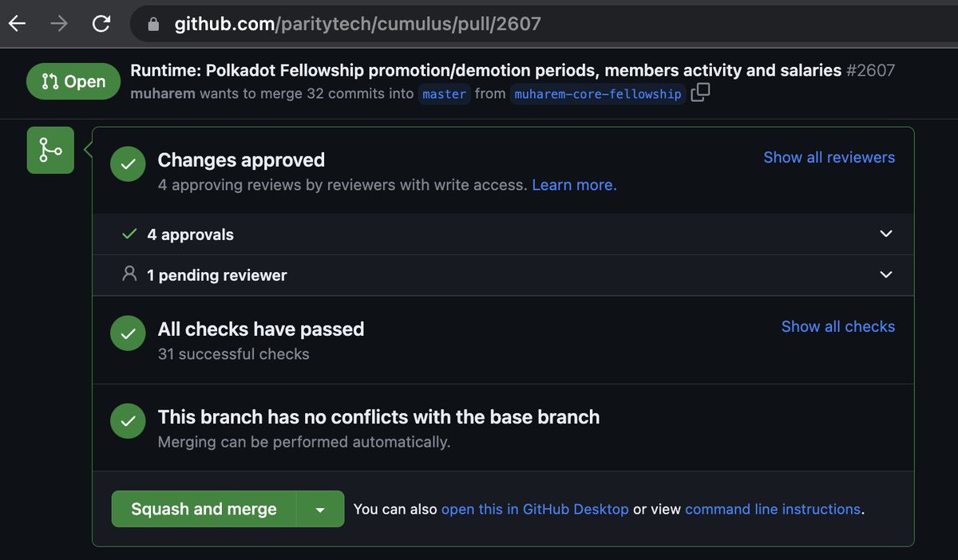Go back with the browser back arrow
Screen dimensions: 958x560
coord(17,24)
